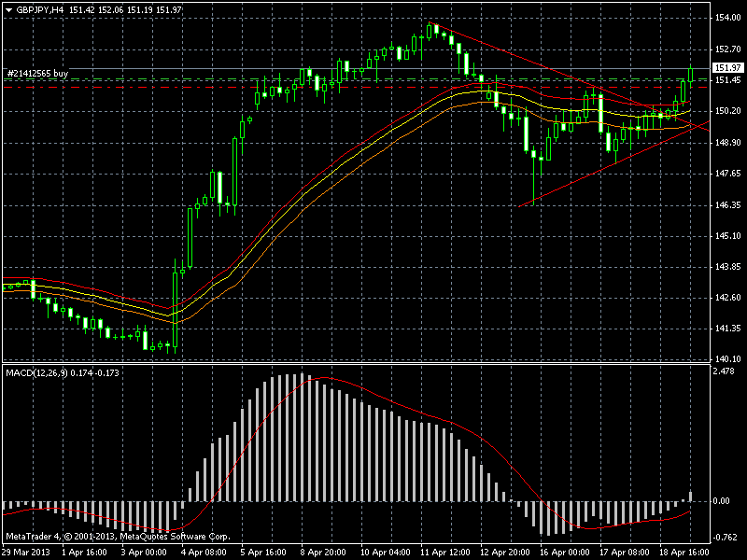Click the 16 Apr 00:00 time label
Image resolution: width=747 pixels, height=560 pixels.
coord(565,553)
